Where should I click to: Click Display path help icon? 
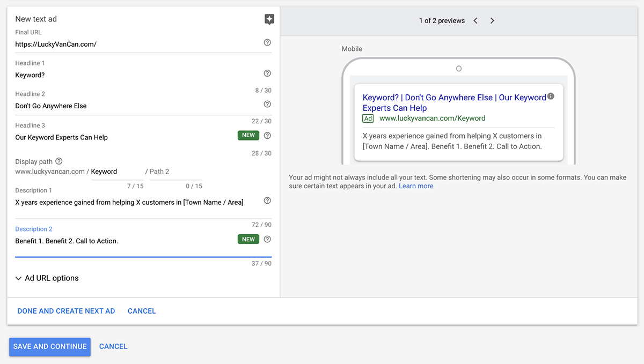59,161
